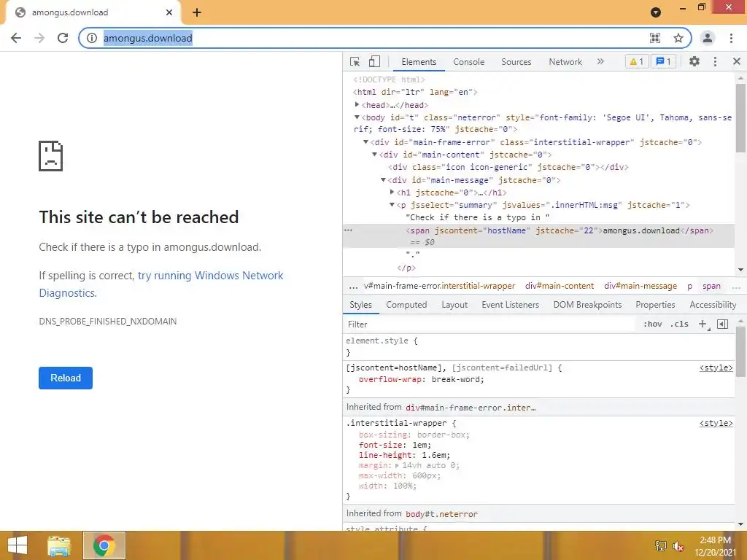Open the Properties pane tab

point(655,305)
